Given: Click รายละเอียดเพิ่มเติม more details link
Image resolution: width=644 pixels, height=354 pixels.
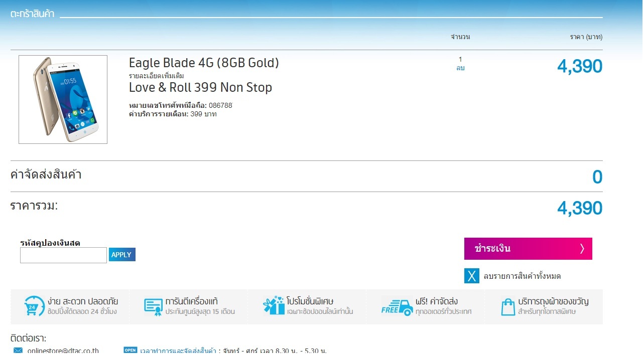Looking at the screenshot, I should pos(157,76).
